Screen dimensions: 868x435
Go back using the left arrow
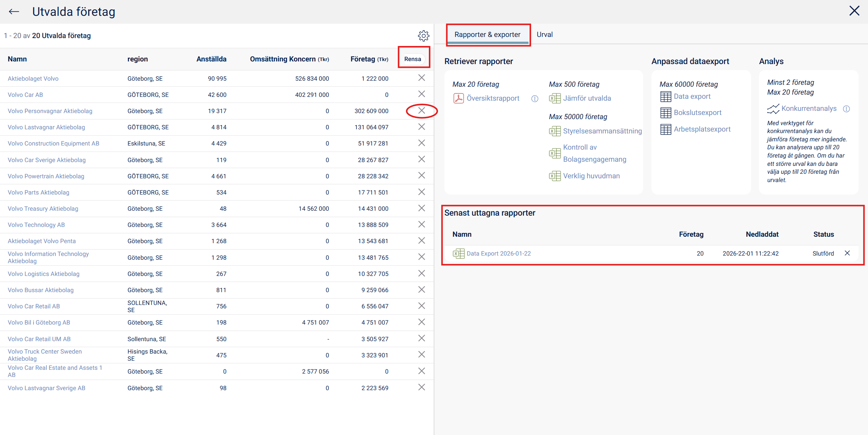tap(14, 12)
